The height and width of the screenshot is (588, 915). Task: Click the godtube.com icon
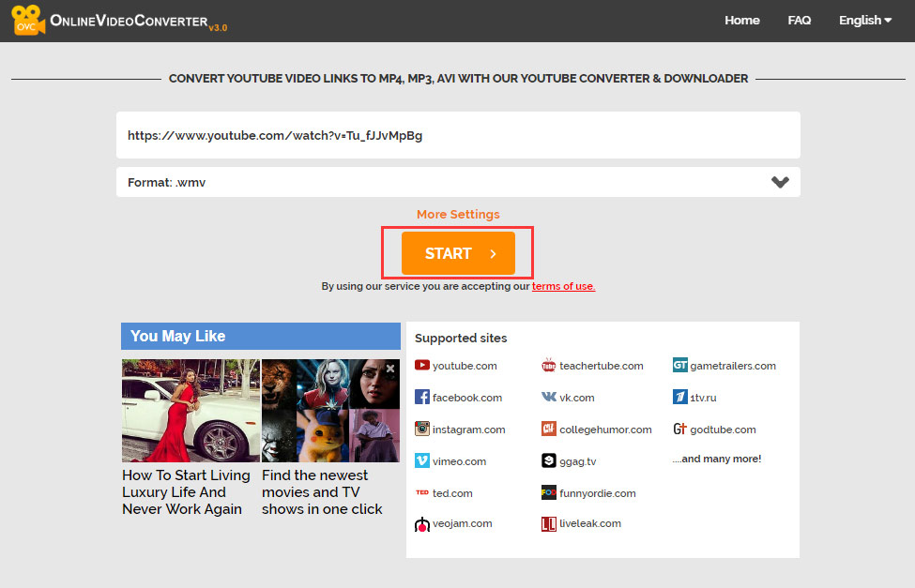(679, 429)
